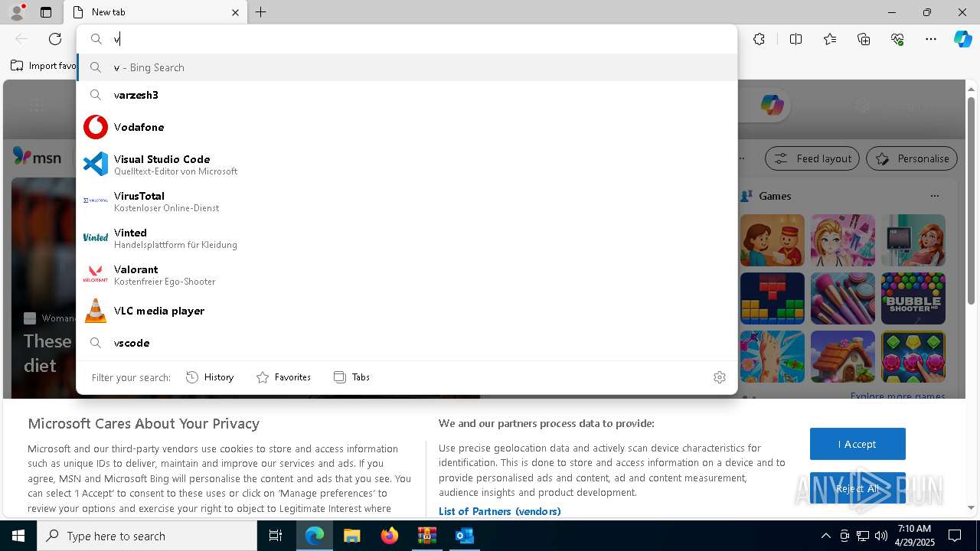The height and width of the screenshot is (551, 980).
Task: Show hidden tray icons chevron
Action: click(x=825, y=536)
